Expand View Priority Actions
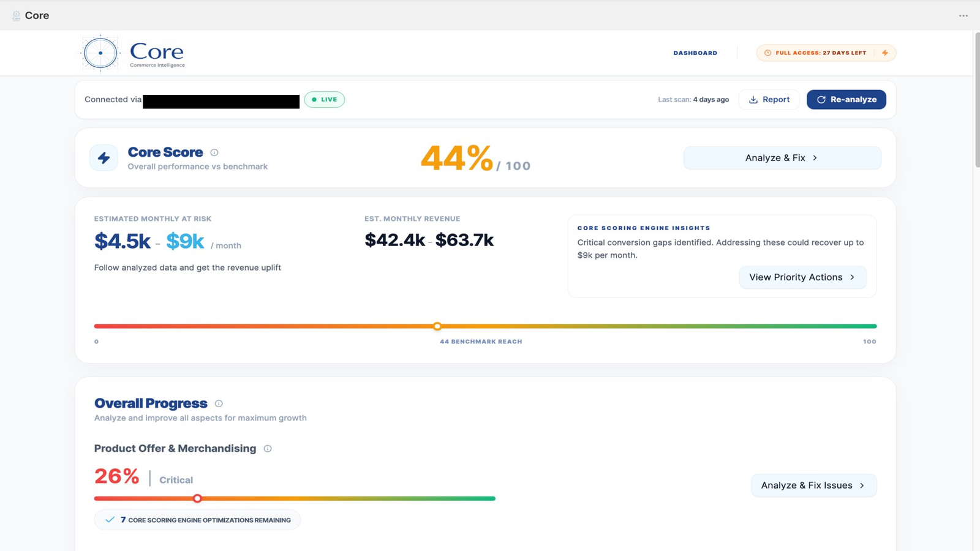 click(802, 277)
